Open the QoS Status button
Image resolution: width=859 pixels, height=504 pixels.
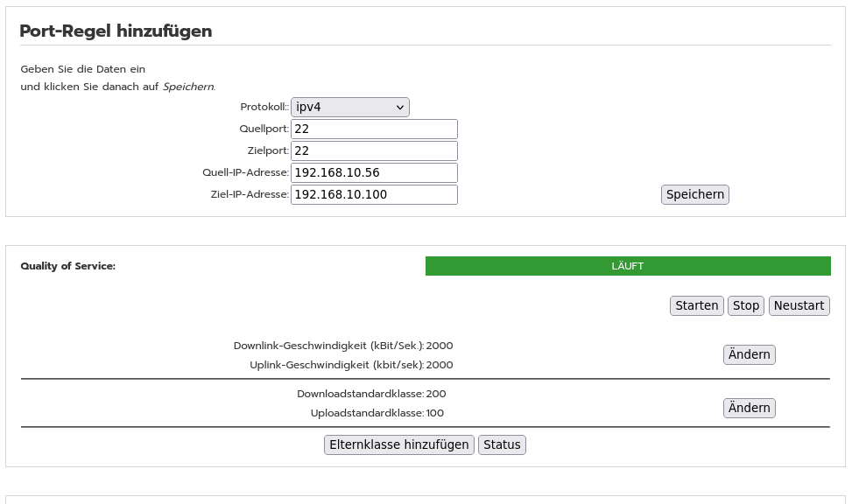coord(502,444)
